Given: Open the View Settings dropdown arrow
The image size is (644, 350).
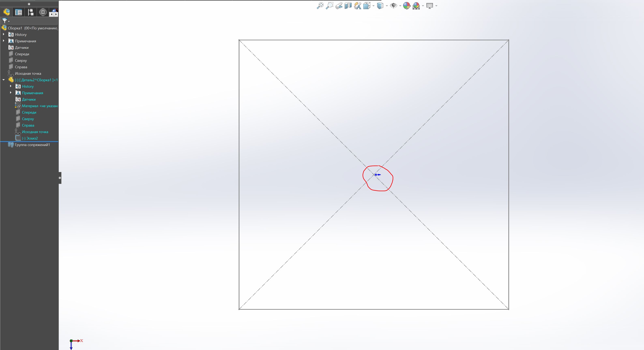Looking at the screenshot, I should (x=436, y=6).
